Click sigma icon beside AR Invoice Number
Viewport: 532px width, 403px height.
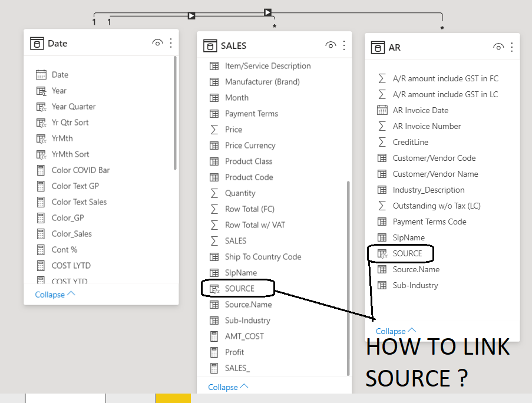(382, 126)
